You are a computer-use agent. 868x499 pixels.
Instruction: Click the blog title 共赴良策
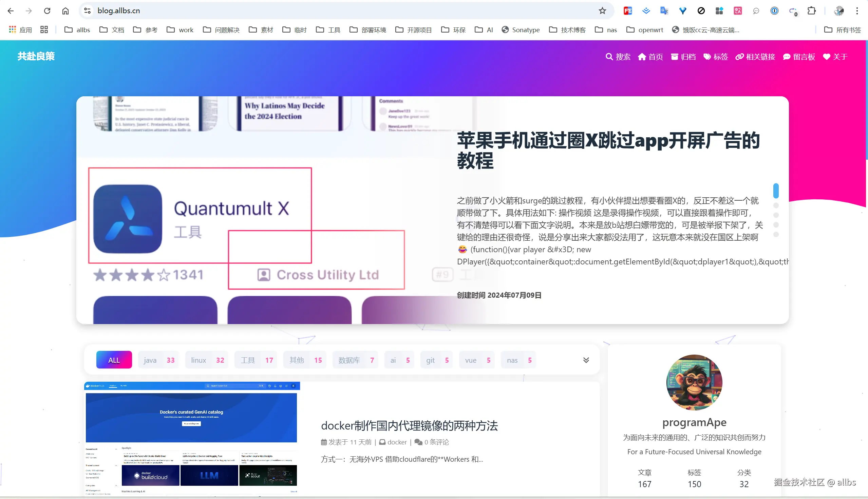[x=36, y=56]
